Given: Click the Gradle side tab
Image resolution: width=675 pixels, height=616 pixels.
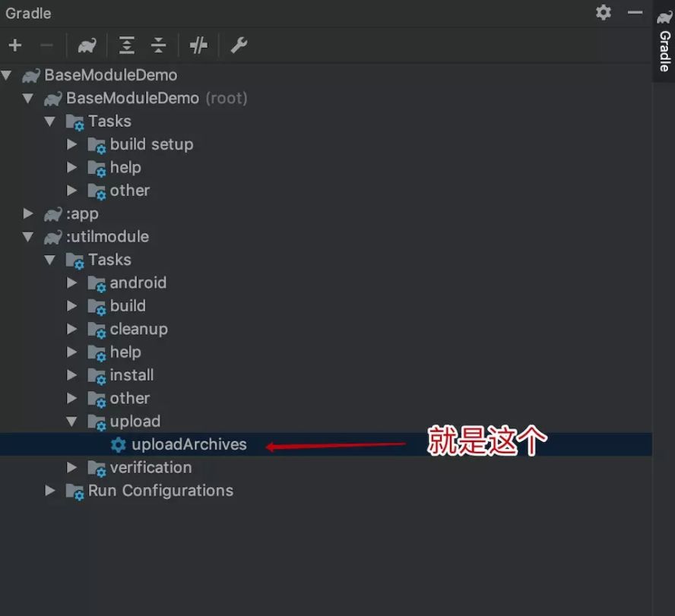Looking at the screenshot, I should coord(664,41).
